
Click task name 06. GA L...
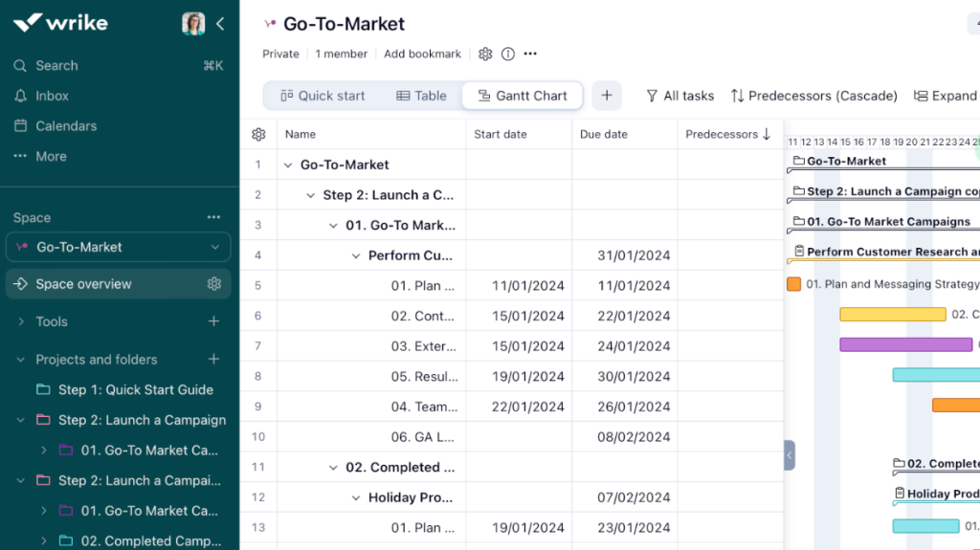click(x=422, y=437)
